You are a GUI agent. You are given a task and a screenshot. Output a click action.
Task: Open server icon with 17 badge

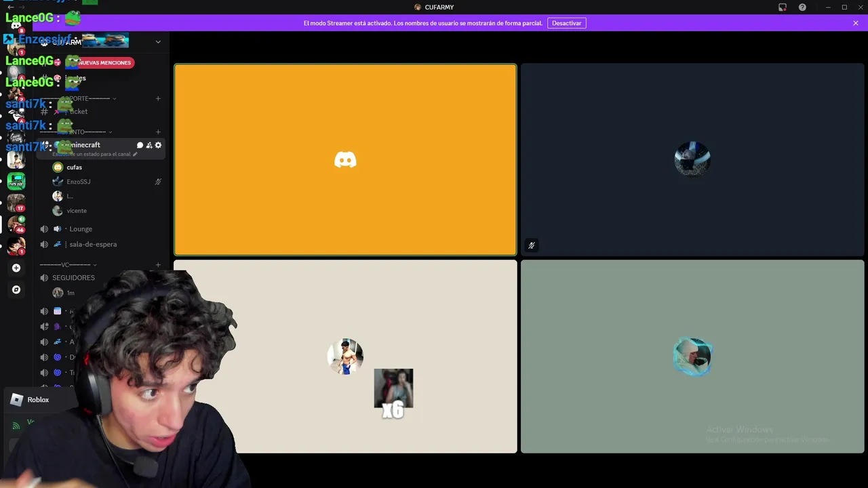16,203
